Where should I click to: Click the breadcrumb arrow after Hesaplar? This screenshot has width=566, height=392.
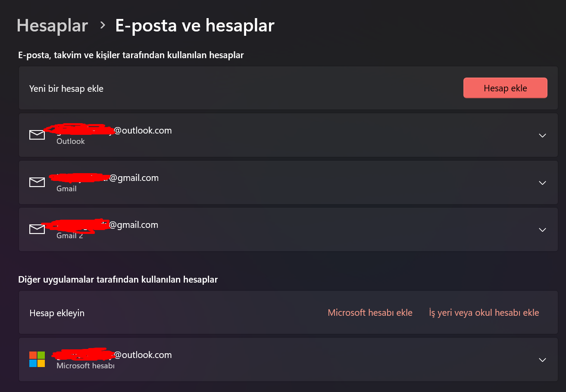click(x=103, y=25)
